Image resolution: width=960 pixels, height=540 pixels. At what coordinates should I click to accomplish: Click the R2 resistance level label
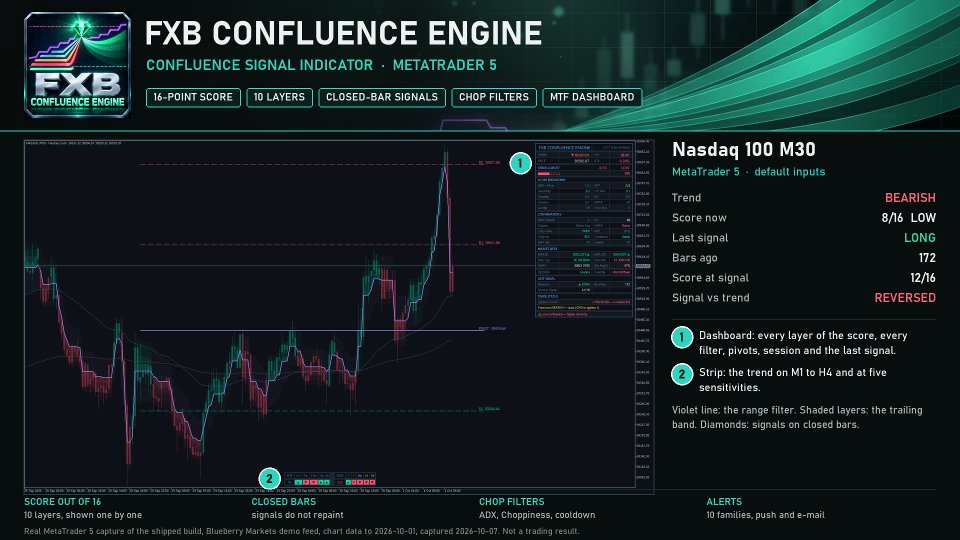490,163
